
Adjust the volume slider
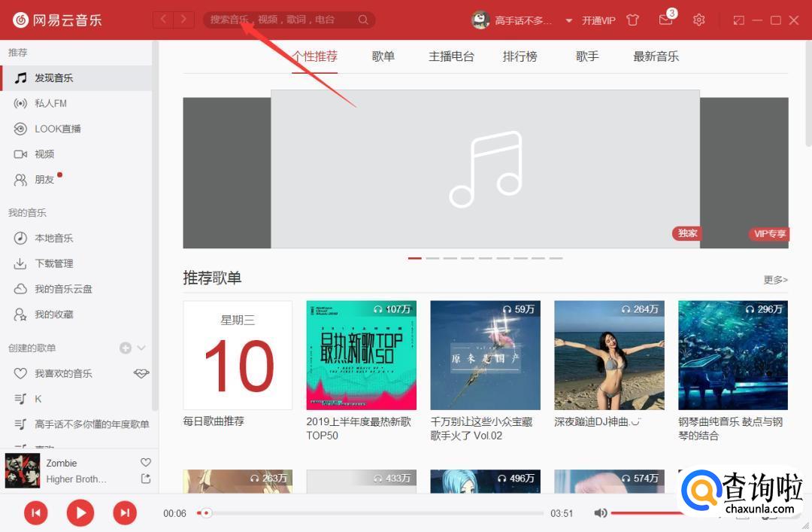[647, 513]
